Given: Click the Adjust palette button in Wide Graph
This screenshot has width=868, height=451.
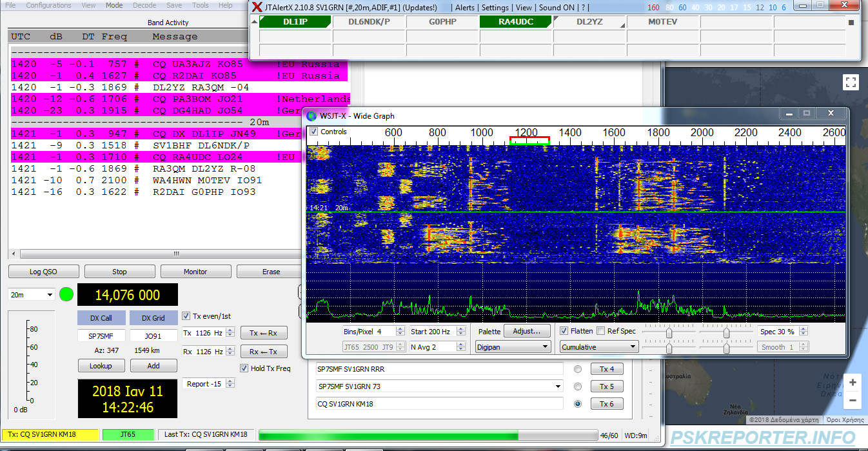Looking at the screenshot, I should [528, 331].
